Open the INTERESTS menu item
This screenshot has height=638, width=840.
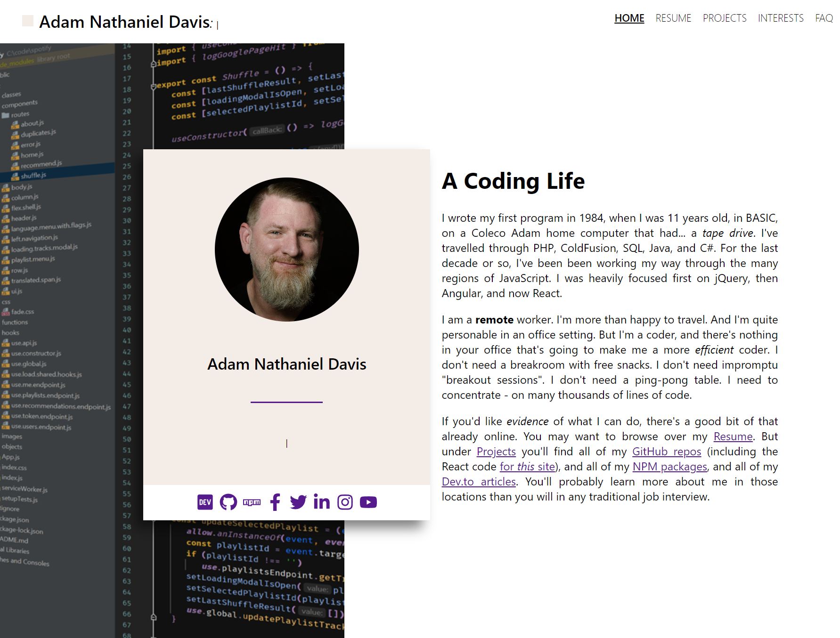(781, 18)
